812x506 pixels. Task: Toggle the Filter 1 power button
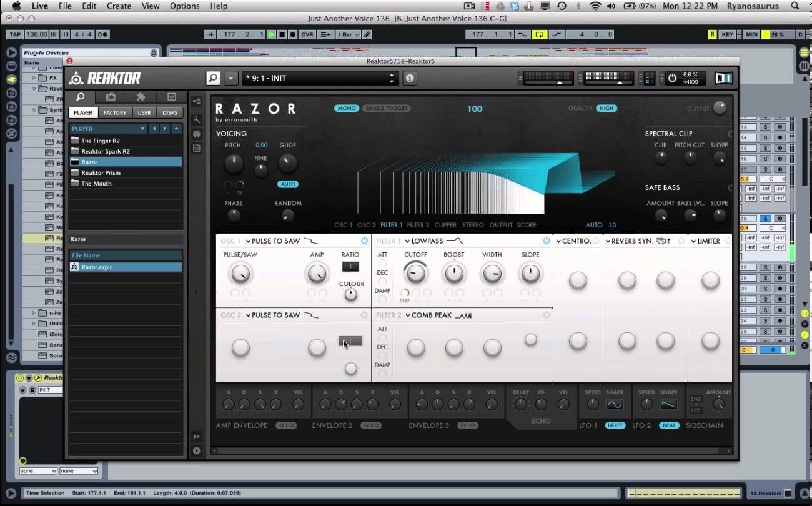click(547, 241)
